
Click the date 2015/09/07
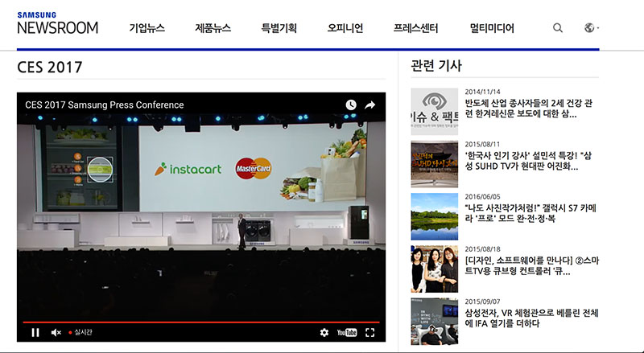(482, 302)
